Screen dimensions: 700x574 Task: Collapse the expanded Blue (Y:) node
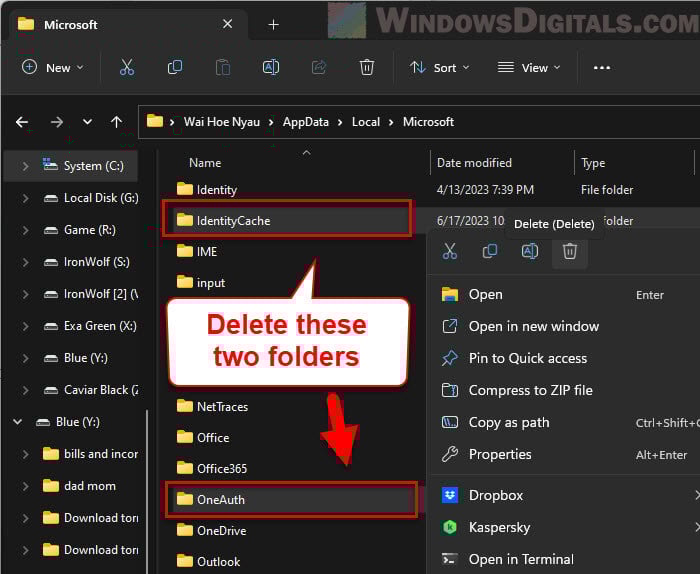coord(17,422)
